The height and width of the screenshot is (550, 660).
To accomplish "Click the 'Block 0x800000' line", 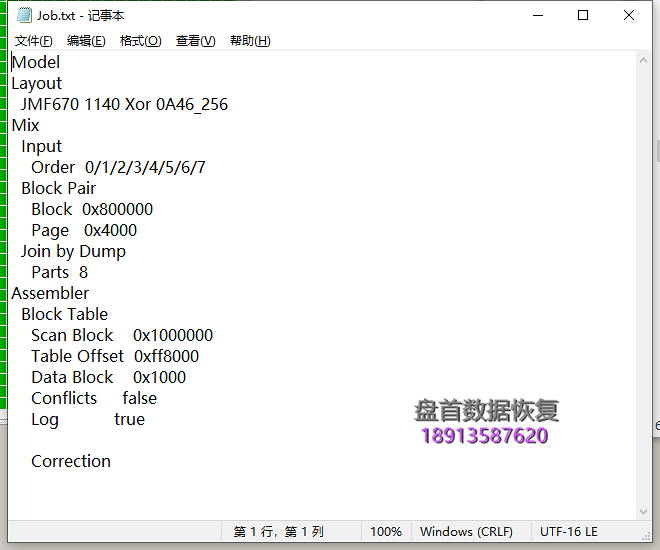I will pos(92,210).
